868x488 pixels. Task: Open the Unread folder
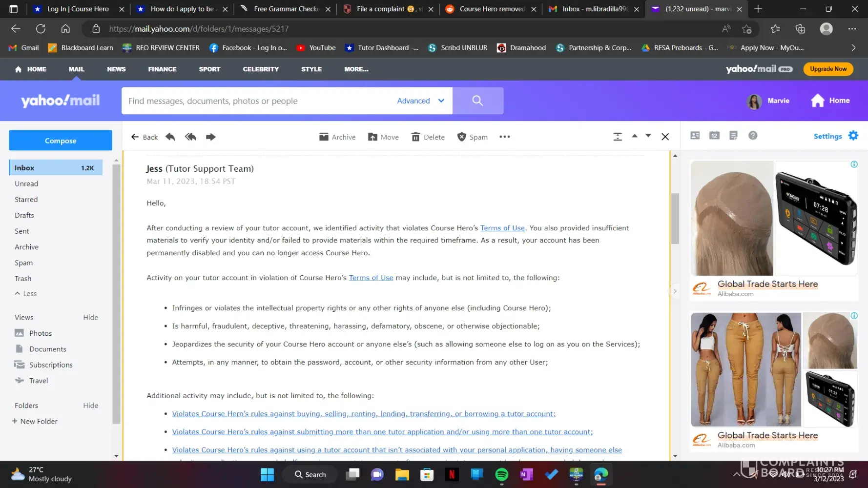click(26, 184)
